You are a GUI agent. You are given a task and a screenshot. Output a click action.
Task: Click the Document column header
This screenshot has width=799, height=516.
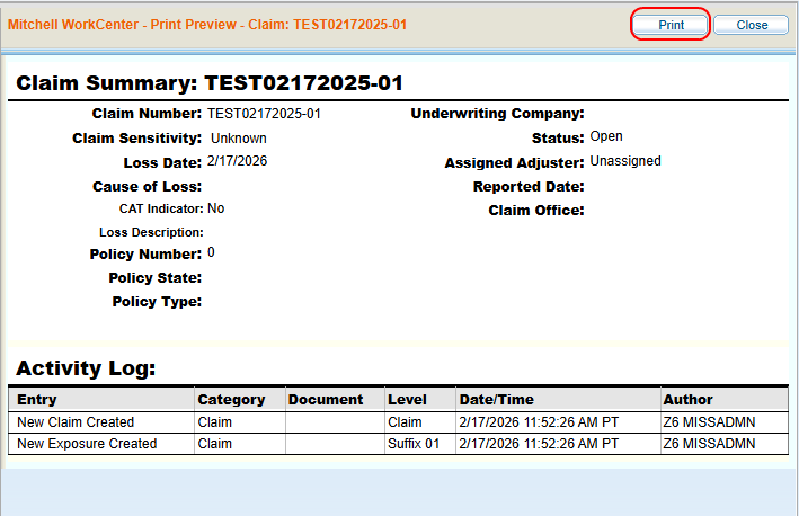pos(325,399)
